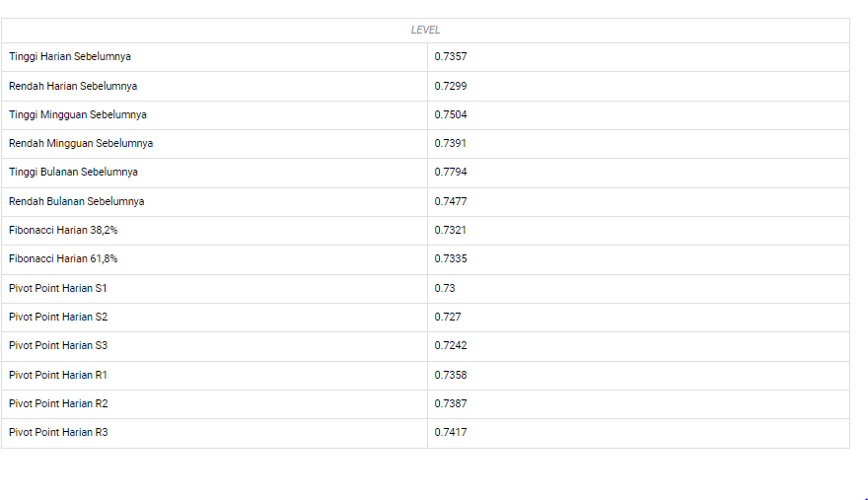
Task: Select Tinggi Mingguan Sebelumnya row label
Action: click(78, 114)
